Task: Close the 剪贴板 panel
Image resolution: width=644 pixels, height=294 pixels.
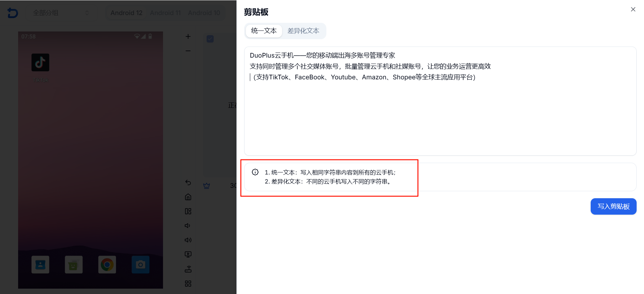Action: pyautogui.click(x=633, y=9)
